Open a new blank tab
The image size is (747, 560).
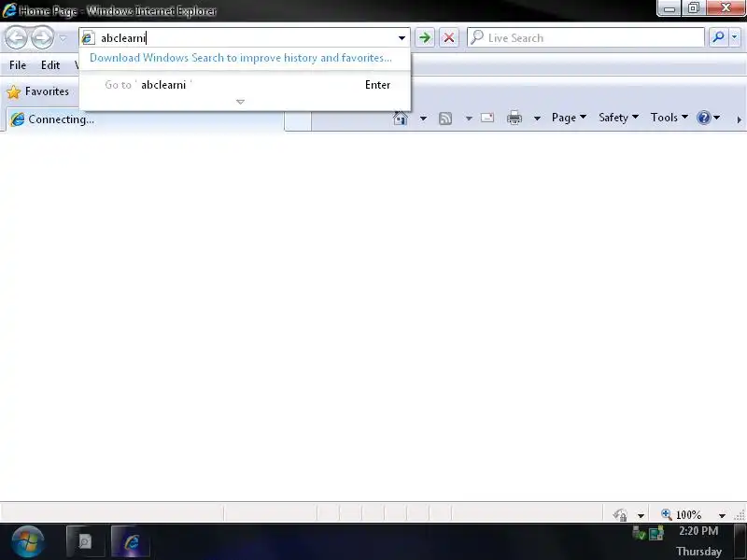[x=298, y=120]
